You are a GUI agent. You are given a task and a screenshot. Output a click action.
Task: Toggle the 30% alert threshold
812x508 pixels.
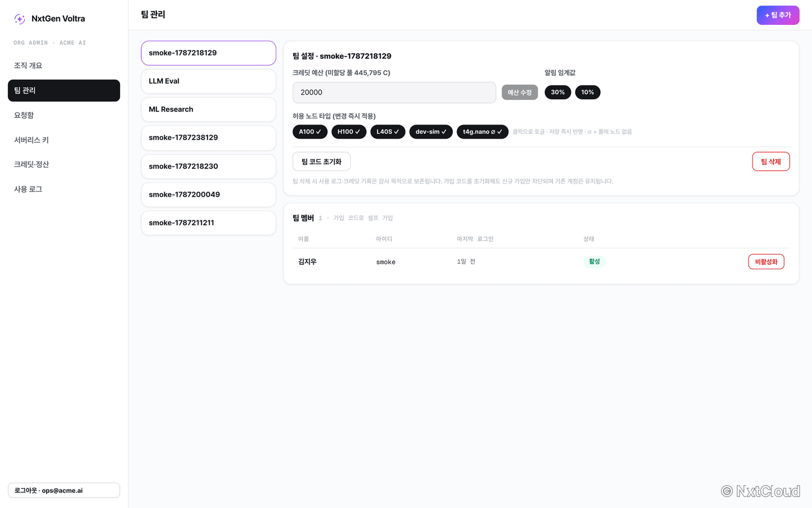pos(558,92)
